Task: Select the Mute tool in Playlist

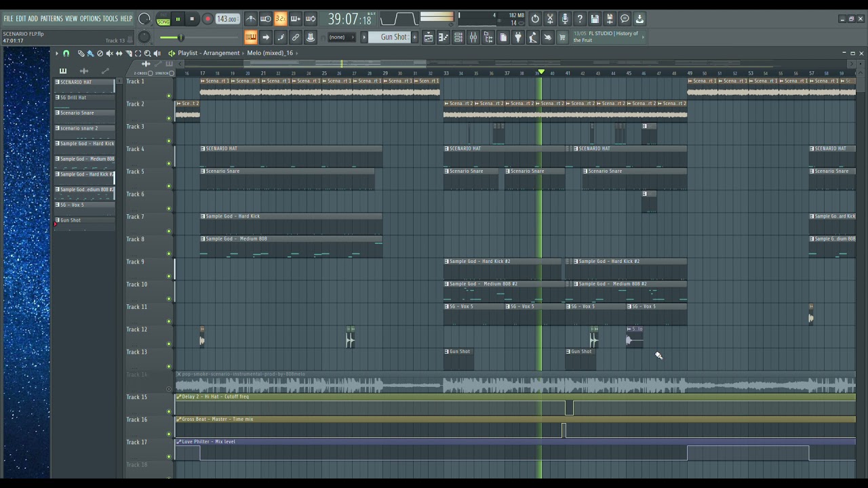Action: pos(109,53)
